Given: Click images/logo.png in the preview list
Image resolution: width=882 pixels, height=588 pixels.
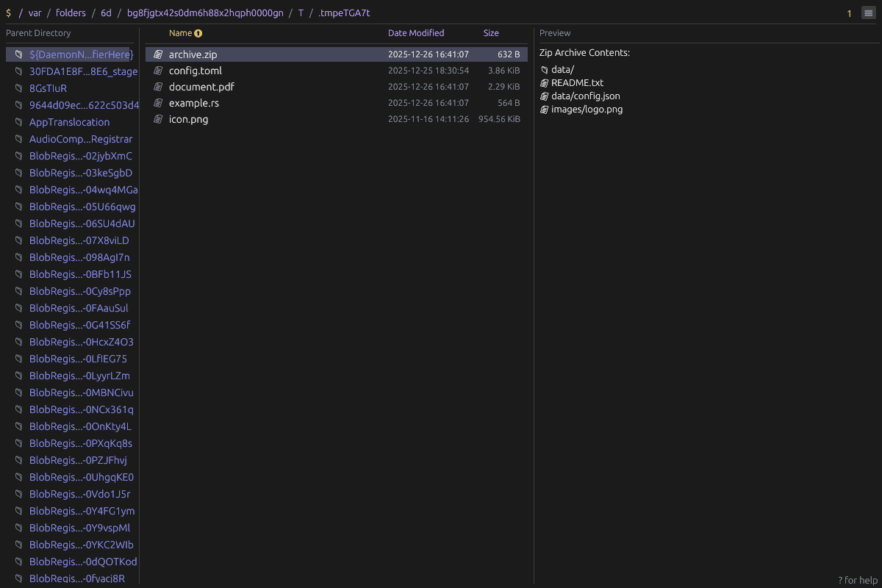Looking at the screenshot, I should click(587, 110).
